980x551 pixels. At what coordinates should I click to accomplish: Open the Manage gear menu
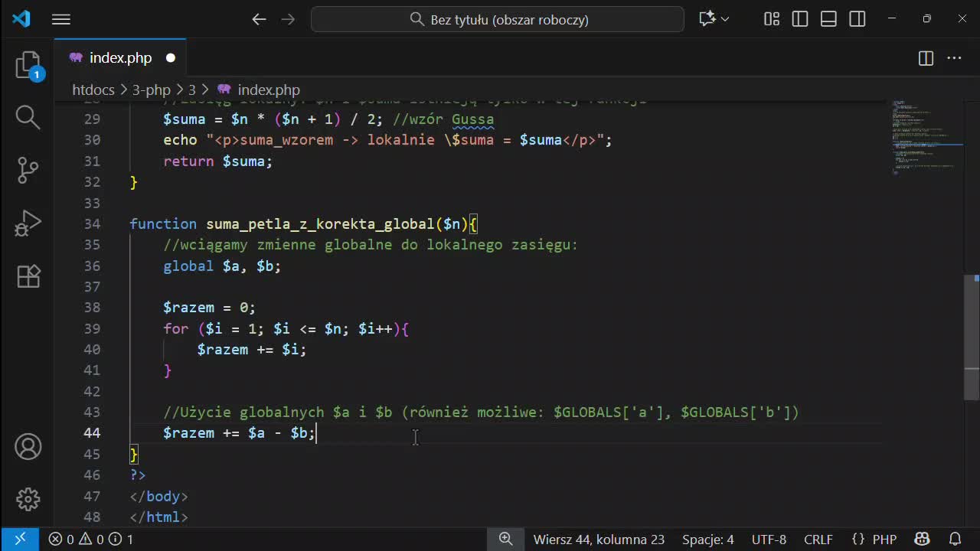click(x=28, y=499)
